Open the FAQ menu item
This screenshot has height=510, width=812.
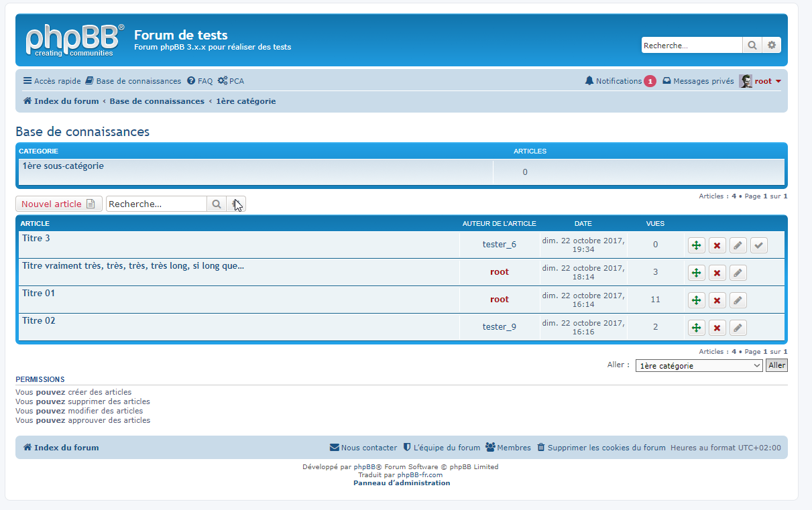tap(200, 81)
